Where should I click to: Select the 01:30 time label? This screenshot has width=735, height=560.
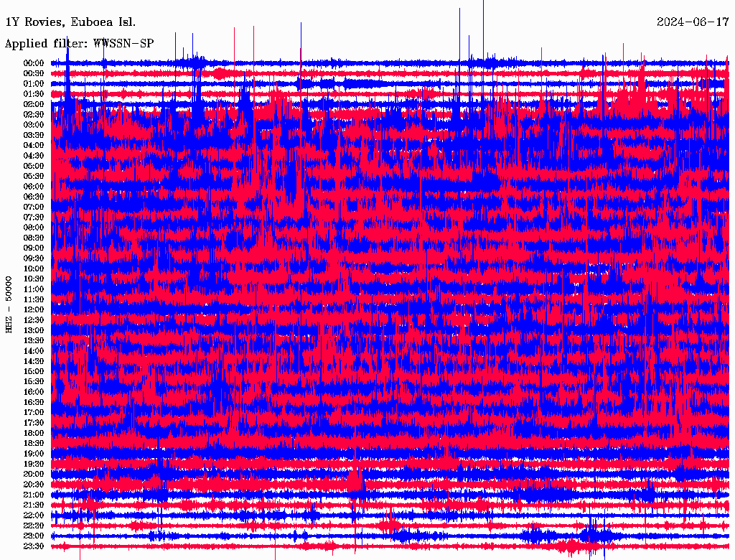coord(34,94)
